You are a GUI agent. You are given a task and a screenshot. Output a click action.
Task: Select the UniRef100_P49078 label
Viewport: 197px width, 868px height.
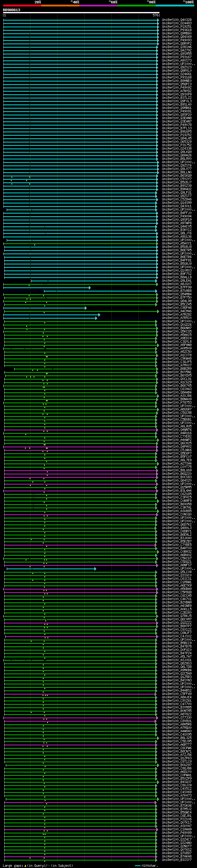click(x=177, y=125)
